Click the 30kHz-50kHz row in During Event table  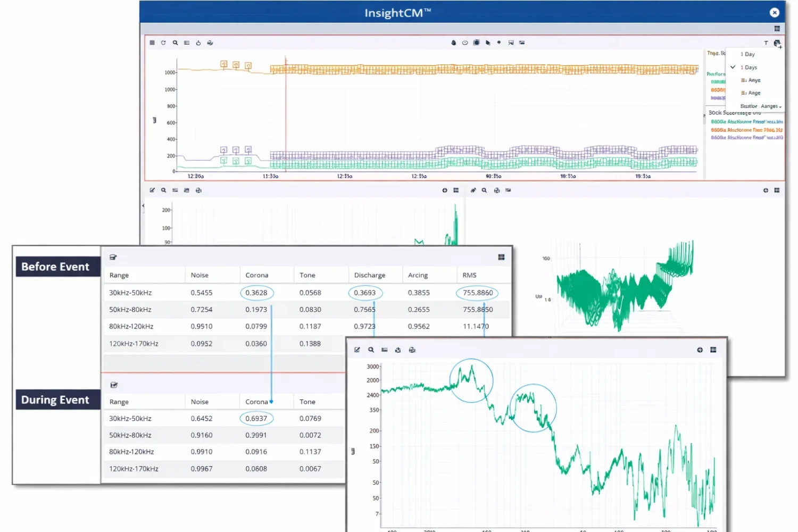pyautogui.click(x=130, y=419)
